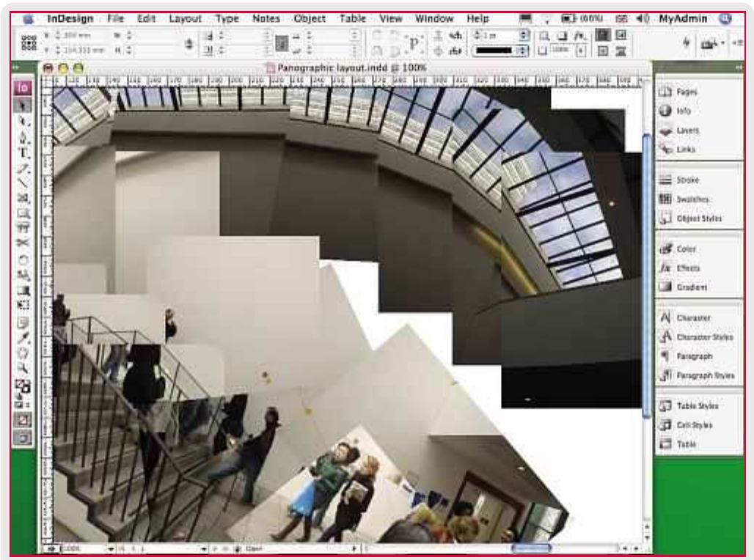The width and height of the screenshot is (754, 560).
Task: Select the Zoom magnifier tool
Action: [x=23, y=366]
